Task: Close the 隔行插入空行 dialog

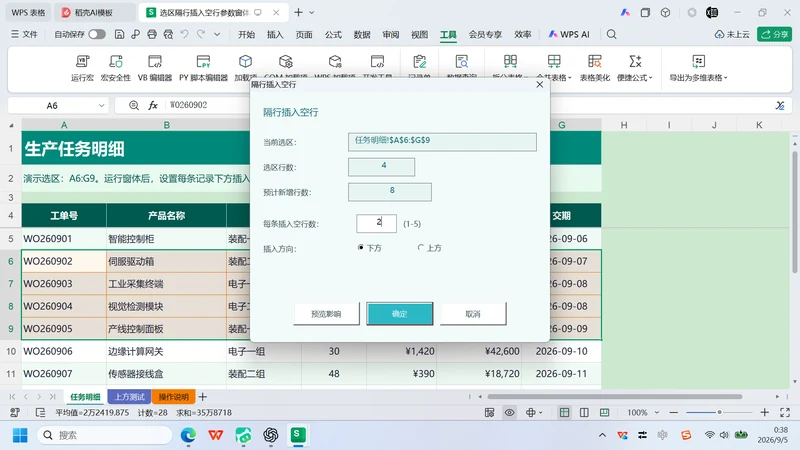Action: tap(540, 84)
